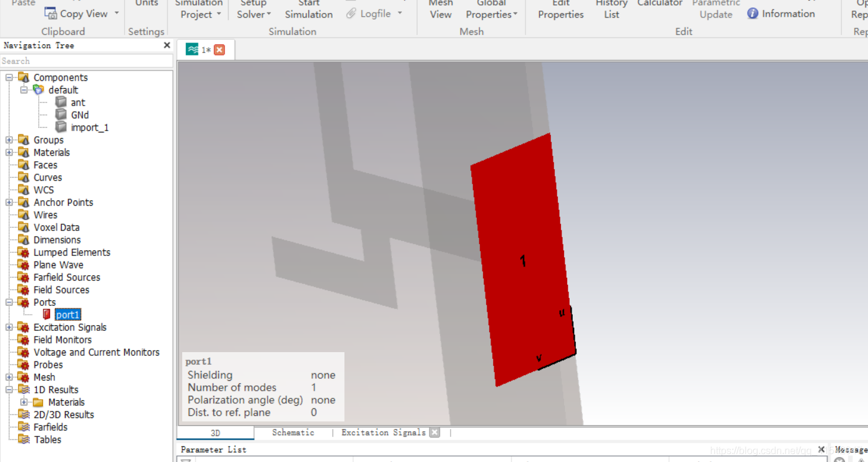This screenshot has width=868, height=462.
Task: Select the Dimensions folder
Action: [57, 240]
